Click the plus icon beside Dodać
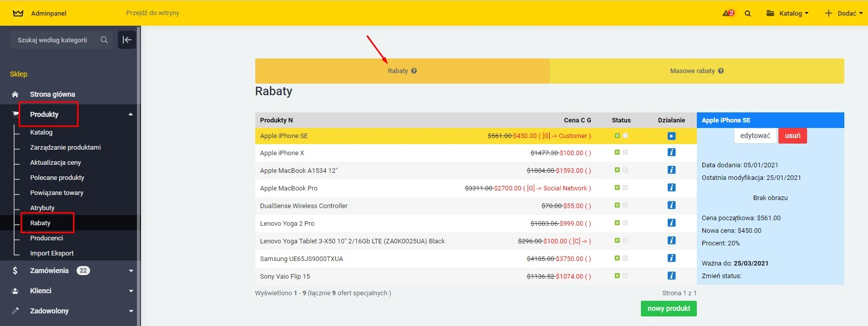Screen dimensions: 868x326 coord(829,13)
